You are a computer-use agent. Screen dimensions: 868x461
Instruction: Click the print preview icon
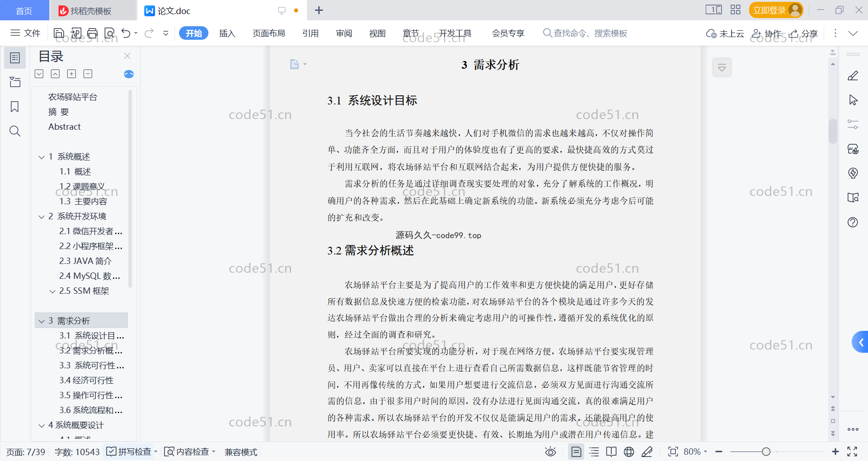pos(109,33)
